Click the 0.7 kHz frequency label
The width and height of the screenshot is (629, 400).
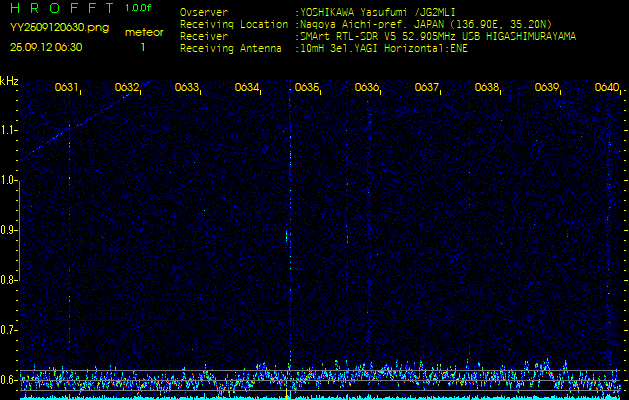9,329
